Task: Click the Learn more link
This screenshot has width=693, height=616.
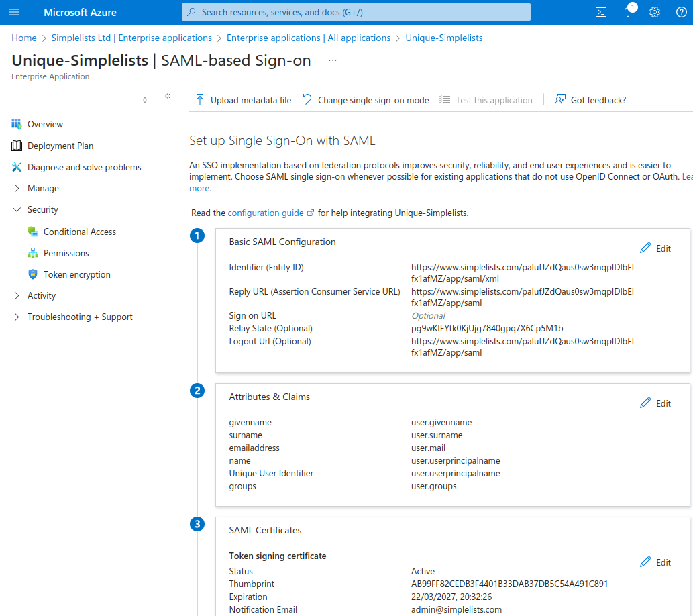Action: tap(200, 189)
